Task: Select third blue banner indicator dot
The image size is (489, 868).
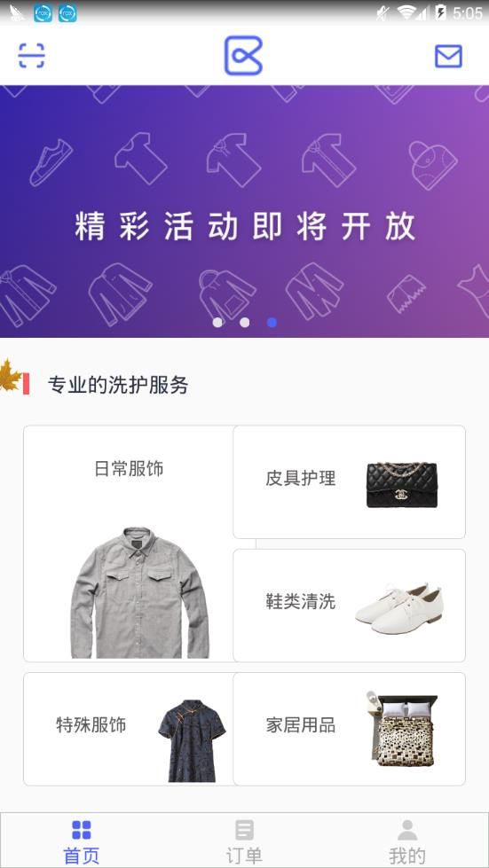Action: (x=272, y=322)
